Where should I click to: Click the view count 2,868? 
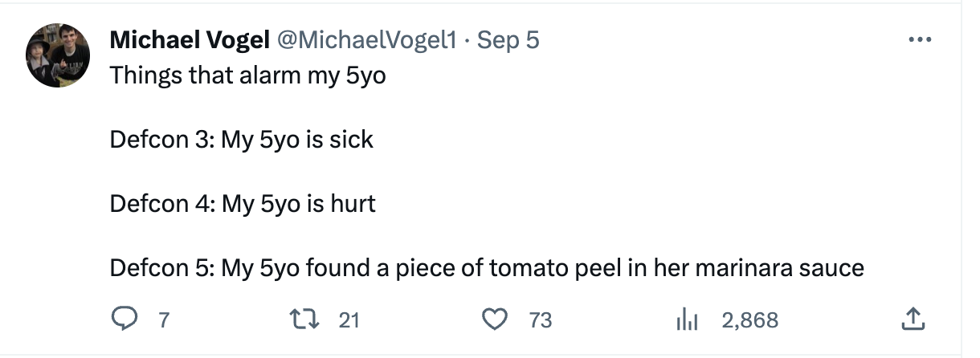click(749, 320)
